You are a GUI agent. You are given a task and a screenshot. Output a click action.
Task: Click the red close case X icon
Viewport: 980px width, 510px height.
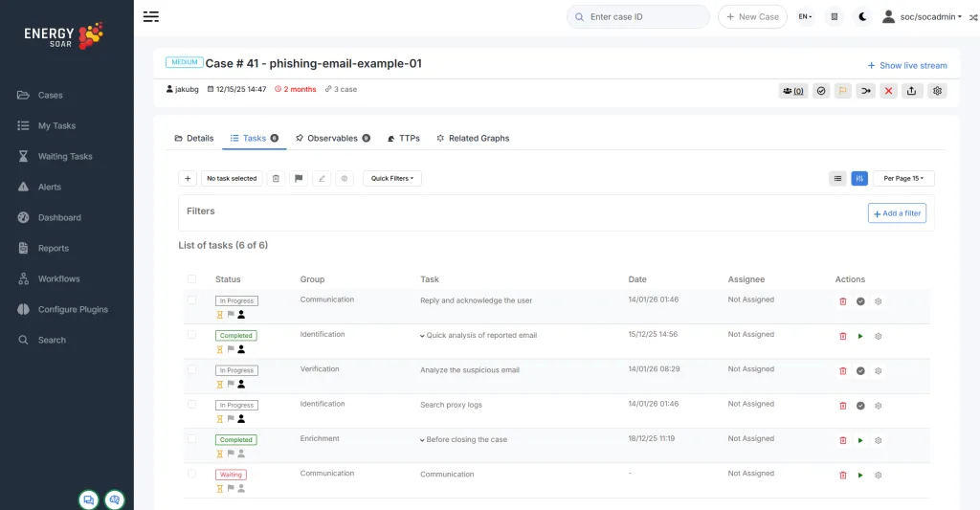(889, 91)
